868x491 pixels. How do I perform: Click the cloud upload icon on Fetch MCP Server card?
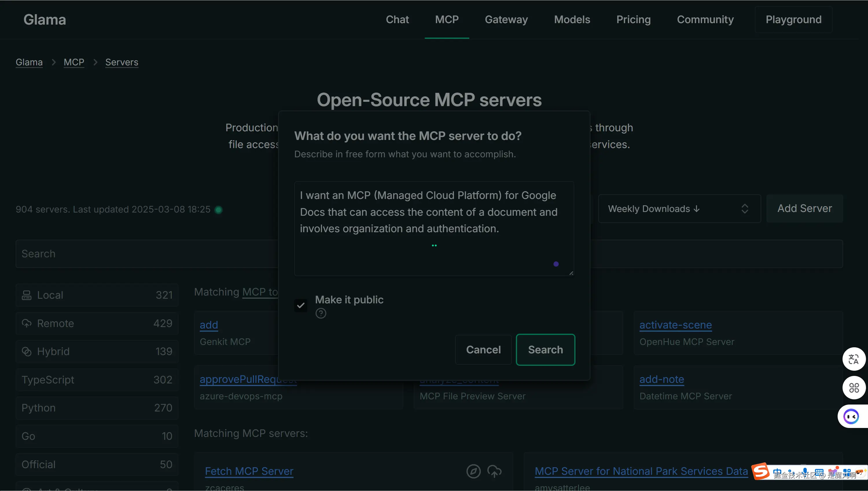point(494,471)
